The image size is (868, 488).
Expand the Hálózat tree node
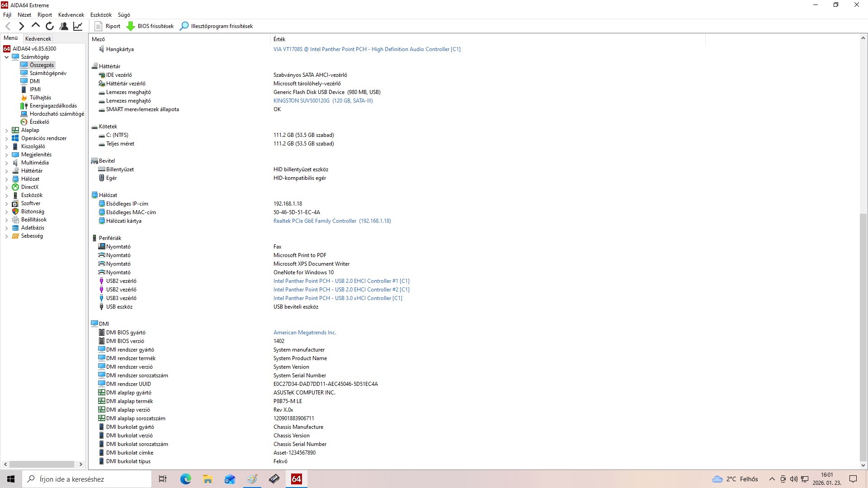click(x=6, y=179)
